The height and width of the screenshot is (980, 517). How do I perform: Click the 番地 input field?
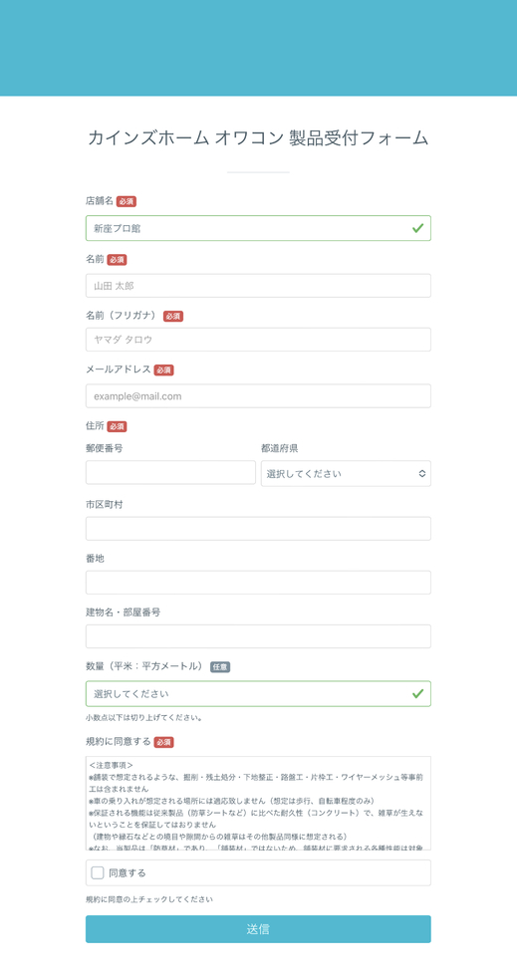tap(258, 583)
